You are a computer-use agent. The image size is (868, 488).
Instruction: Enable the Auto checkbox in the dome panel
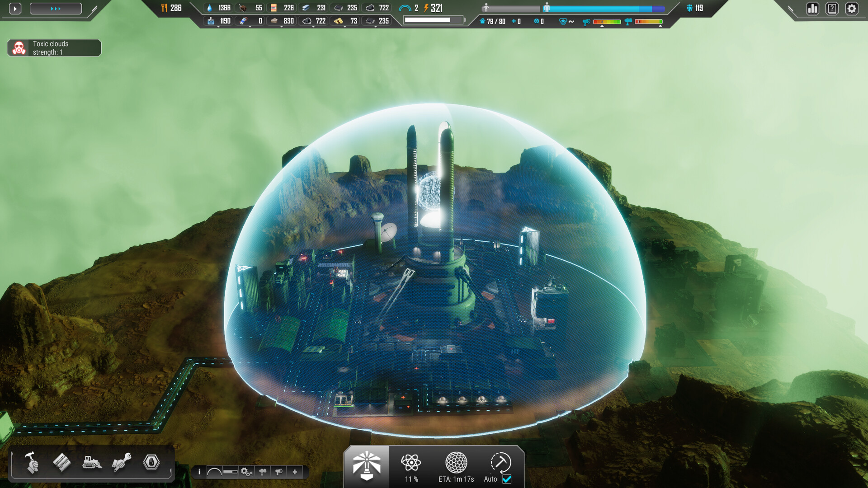pyautogui.click(x=506, y=479)
